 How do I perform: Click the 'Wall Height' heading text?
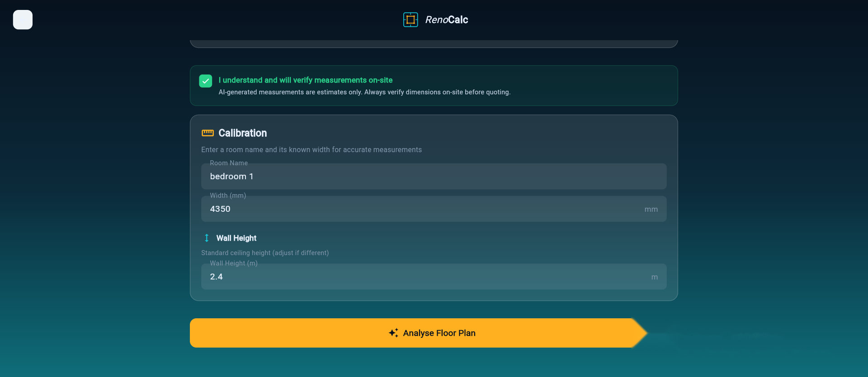pos(236,238)
